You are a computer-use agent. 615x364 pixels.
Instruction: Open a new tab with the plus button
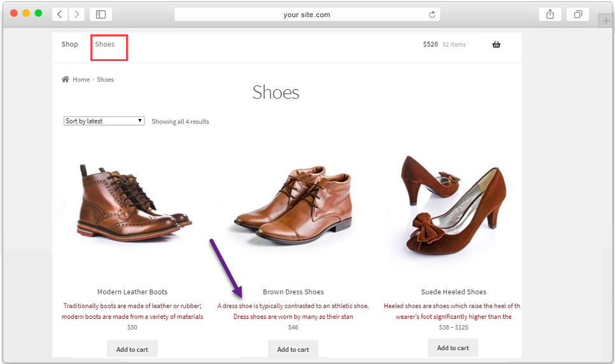(x=605, y=21)
